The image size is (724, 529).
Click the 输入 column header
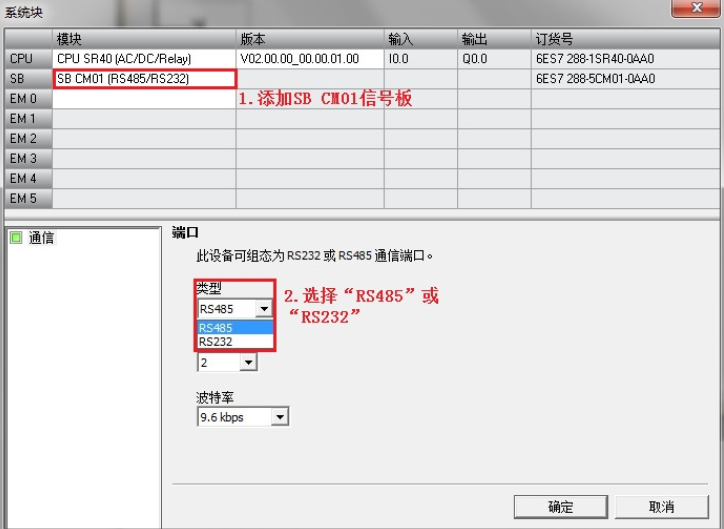tap(421, 39)
